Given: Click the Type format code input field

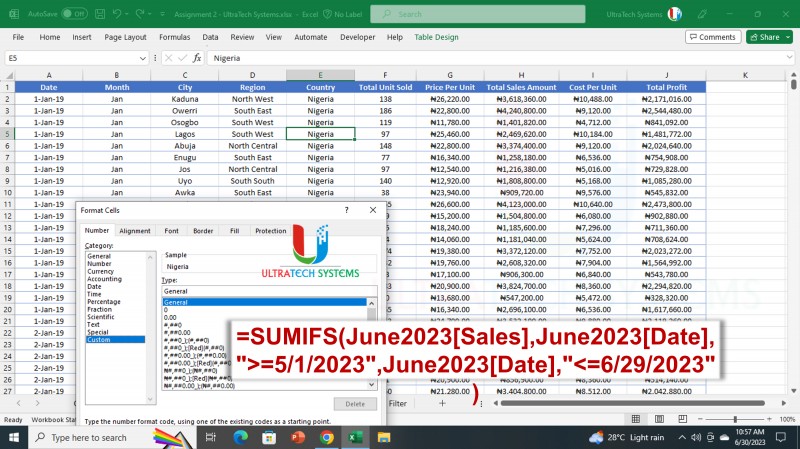Looking at the screenshot, I should pyautogui.click(x=269, y=291).
